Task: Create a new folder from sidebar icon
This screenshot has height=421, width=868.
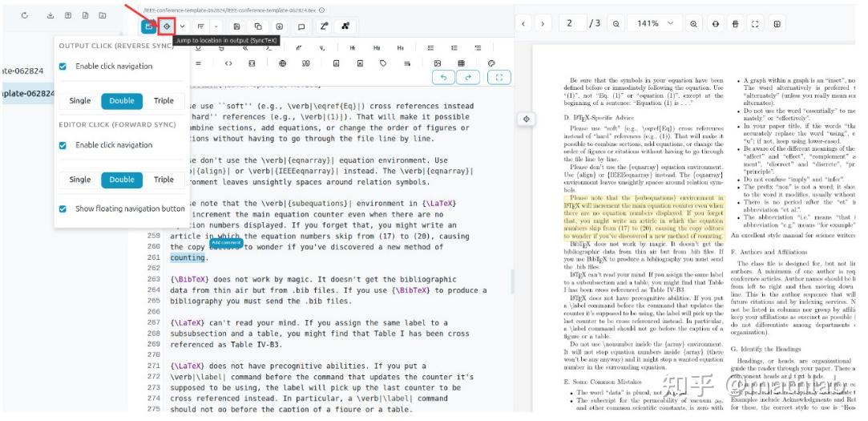Action: click(103, 15)
